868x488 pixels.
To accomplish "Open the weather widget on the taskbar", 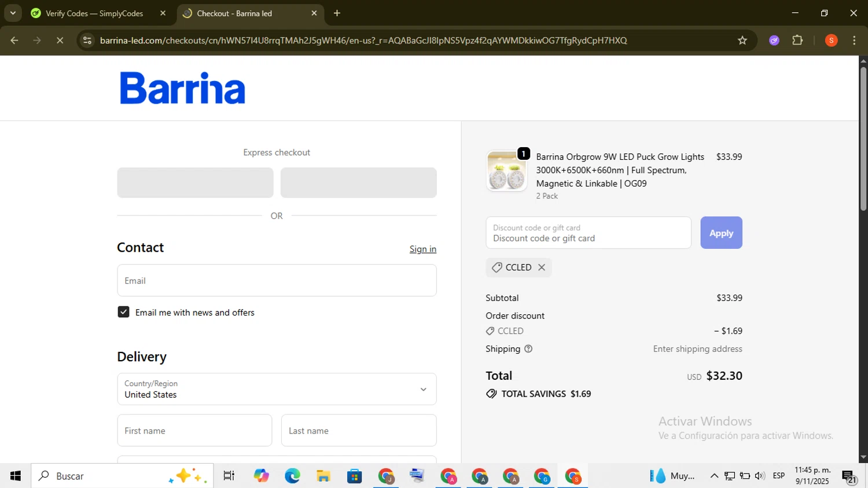I will pos(672,476).
